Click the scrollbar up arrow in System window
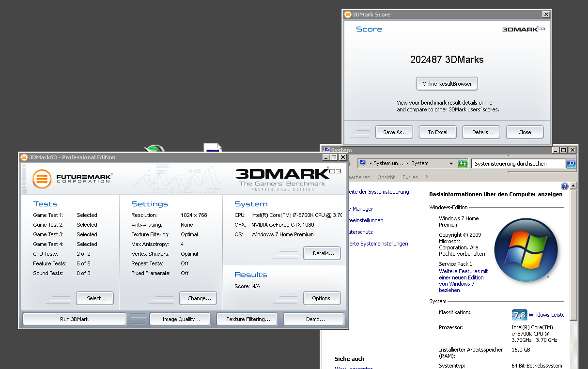Viewport: 588px width, 369px height. click(573, 186)
